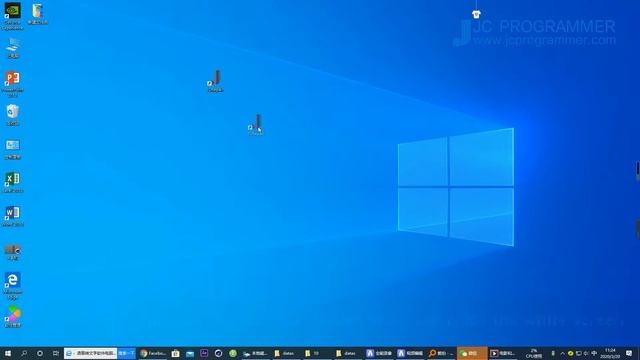Open the Mail app from the taskbar
Image resolution: width=640 pixels, height=360 pixels.
tap(190, 353)
